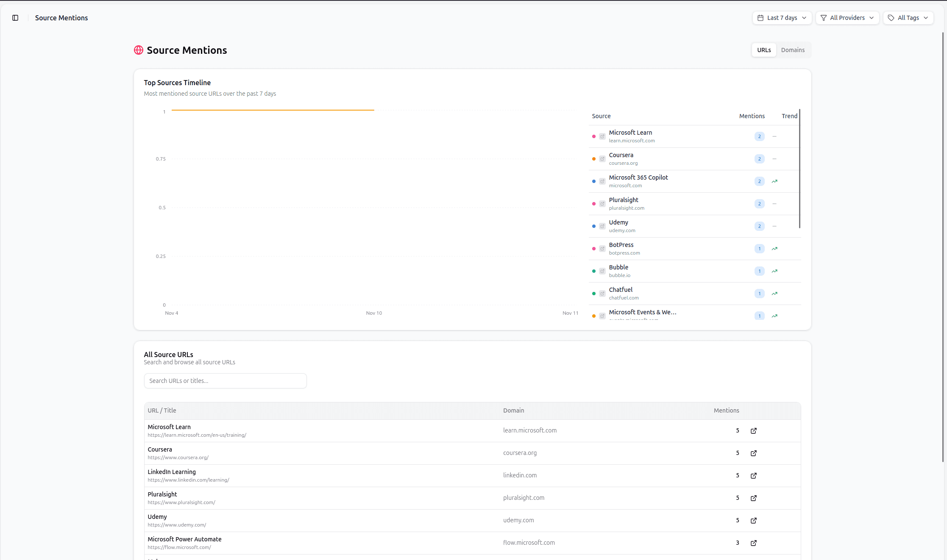Open the Last 7 days dropdown
Image resolution: width=947 pixels, height=560 pixels.
click(x=782, y=18)
